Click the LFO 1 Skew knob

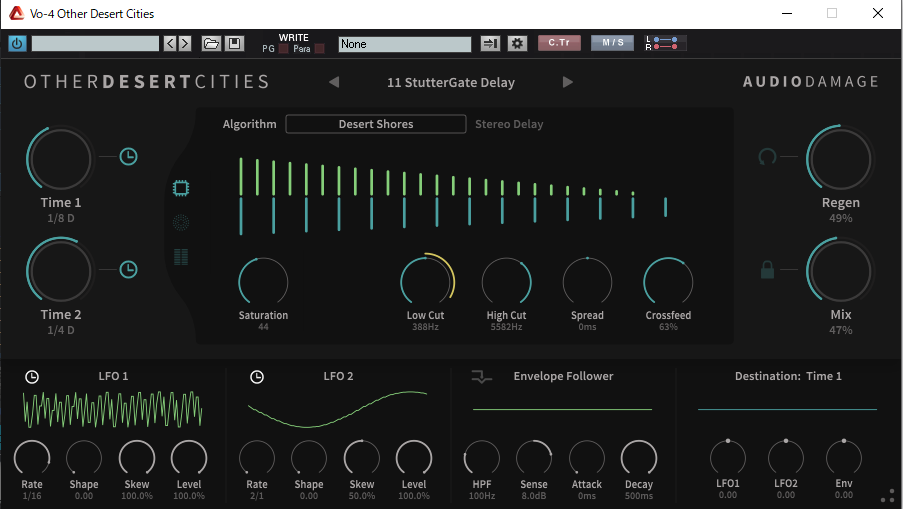pyautogui.click(x=136, y=458)
